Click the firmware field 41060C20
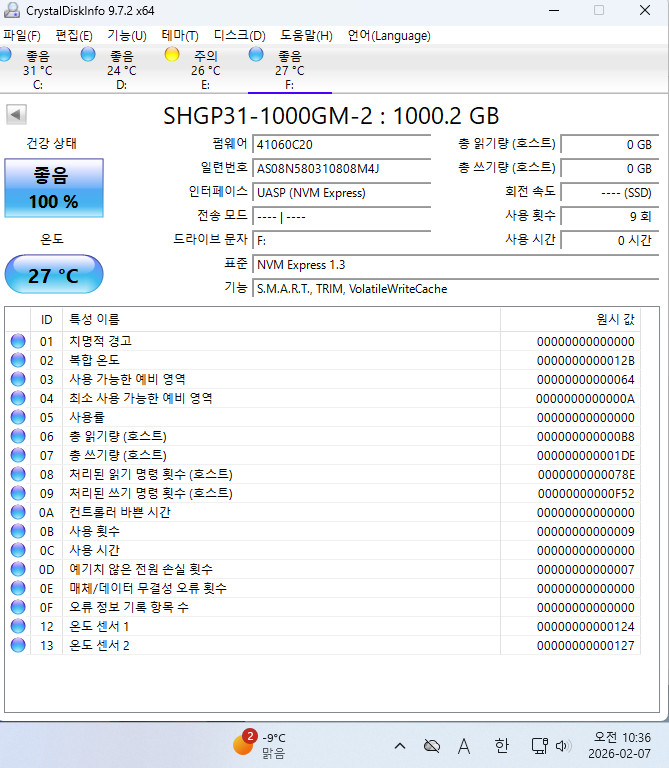Image resolution: width=669 pixels, height=768 pixels. coord(341,144)
